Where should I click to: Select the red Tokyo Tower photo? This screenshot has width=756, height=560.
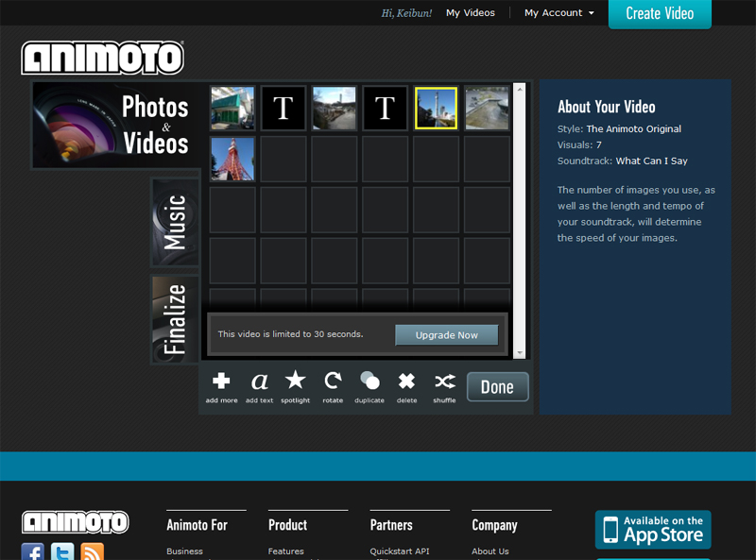point(232,159)
